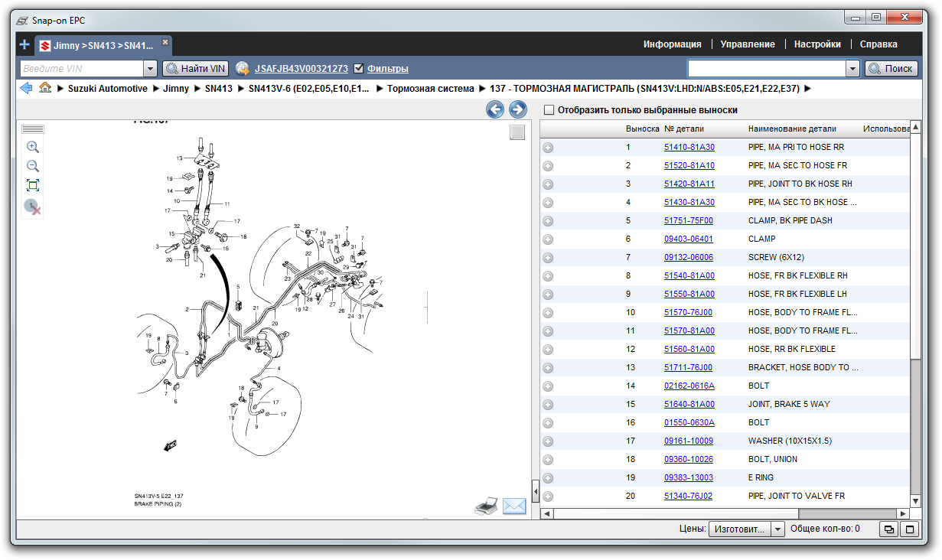The image size is (942, 560).
Task: Toggle the Фильтры checkbox
Action: click(x=359, y=68)
